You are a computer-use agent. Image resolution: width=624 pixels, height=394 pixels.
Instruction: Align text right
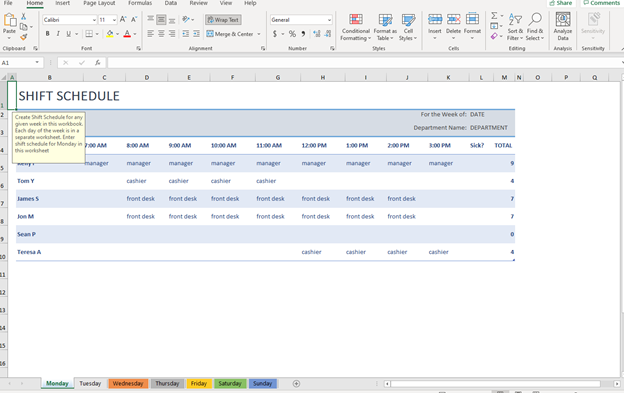pos(172,34)
